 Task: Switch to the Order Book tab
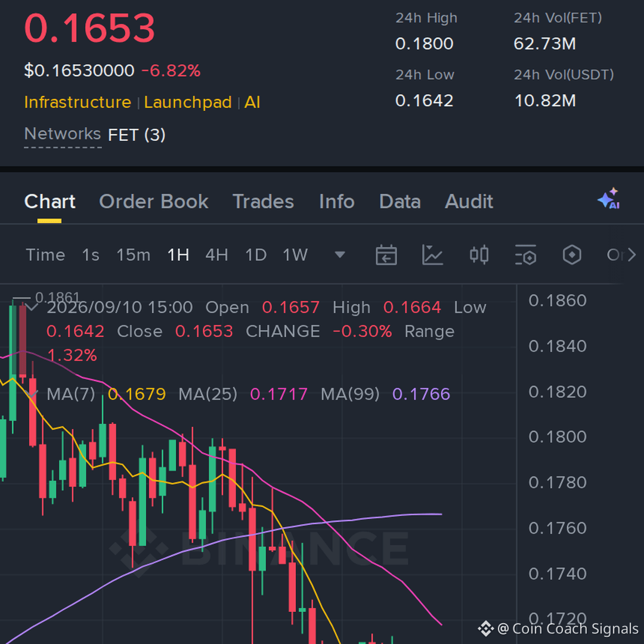(x=154, y=202)
